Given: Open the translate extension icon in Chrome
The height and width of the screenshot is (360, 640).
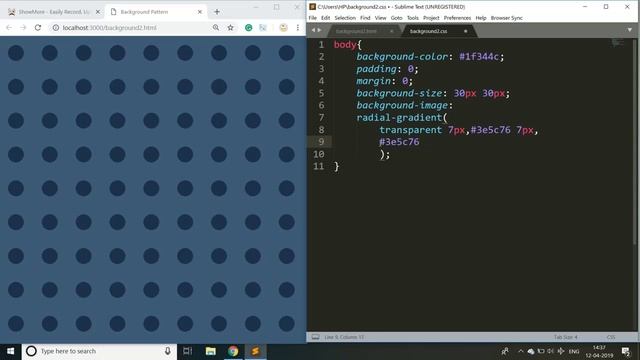Looking at the screenshot, I should [x=262, y=27].
